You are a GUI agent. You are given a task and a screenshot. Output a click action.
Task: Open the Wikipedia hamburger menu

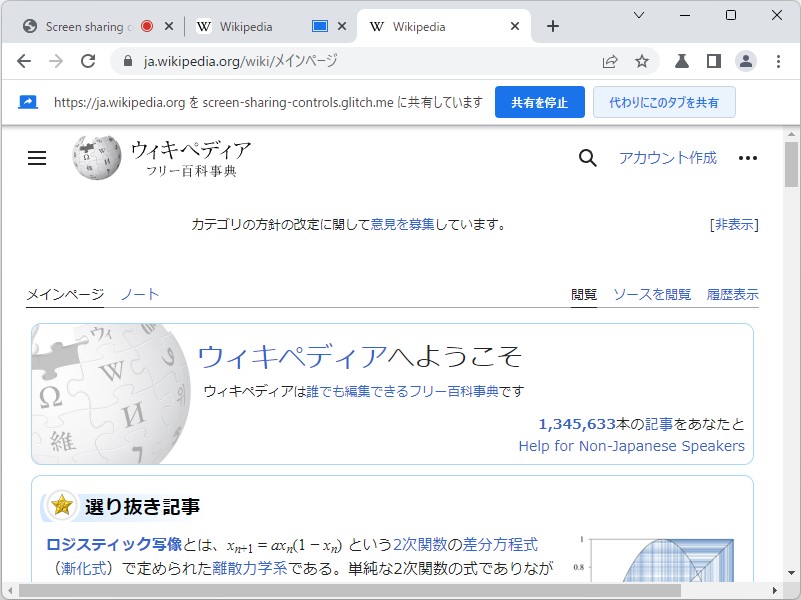coord(37,158)
